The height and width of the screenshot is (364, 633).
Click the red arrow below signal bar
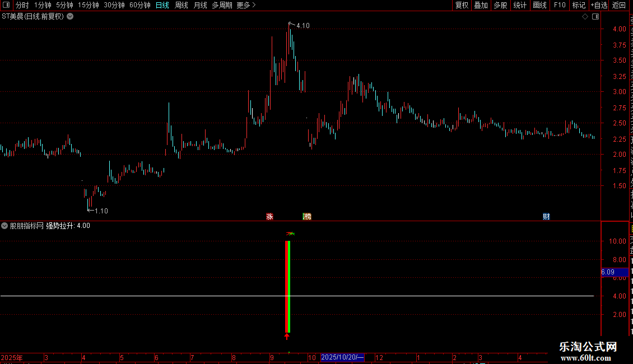[x=287, y=337]
